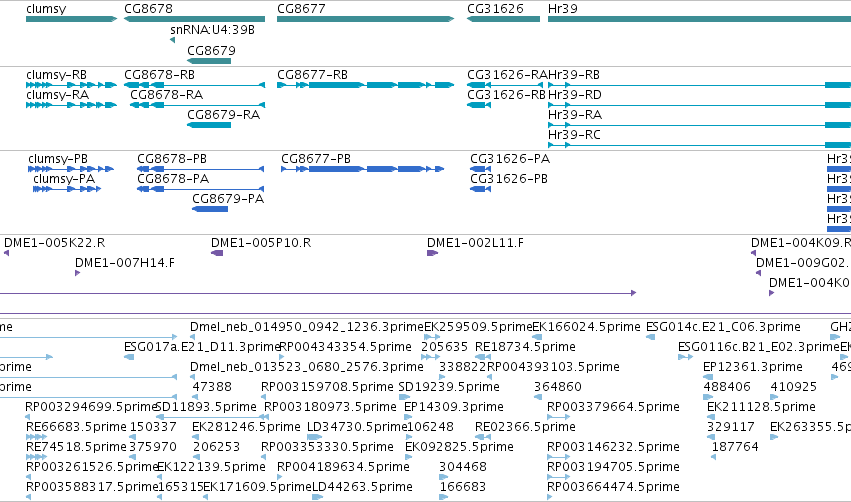Click the snRNA:U4:39B gene label
The height and width of the screenshot is (502, 851).
(212, 30)
